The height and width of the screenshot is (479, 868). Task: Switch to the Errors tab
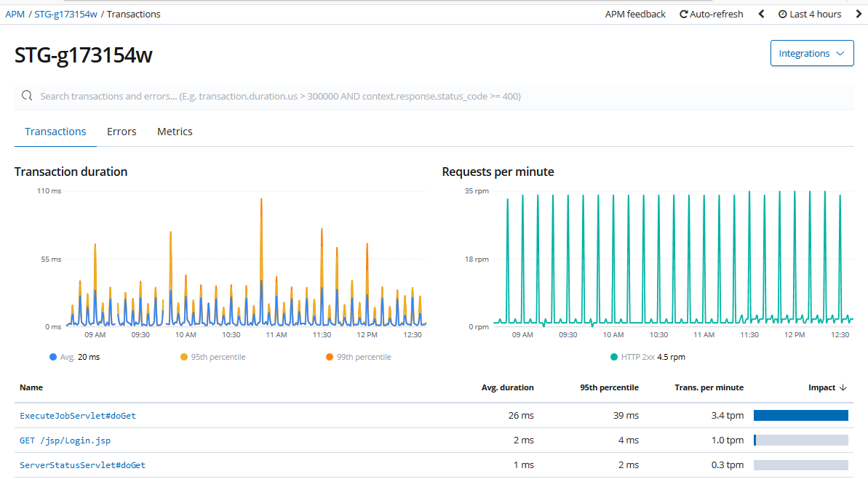point(122,132)
